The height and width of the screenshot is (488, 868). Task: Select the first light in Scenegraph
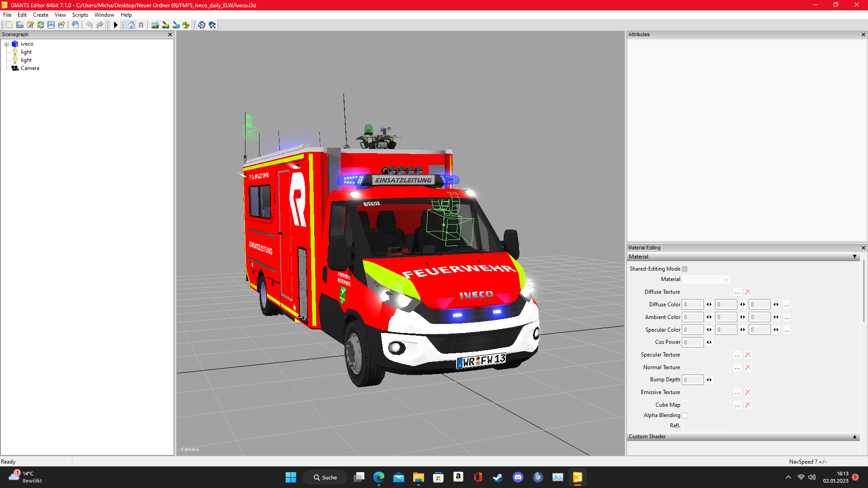click(26, 52)
